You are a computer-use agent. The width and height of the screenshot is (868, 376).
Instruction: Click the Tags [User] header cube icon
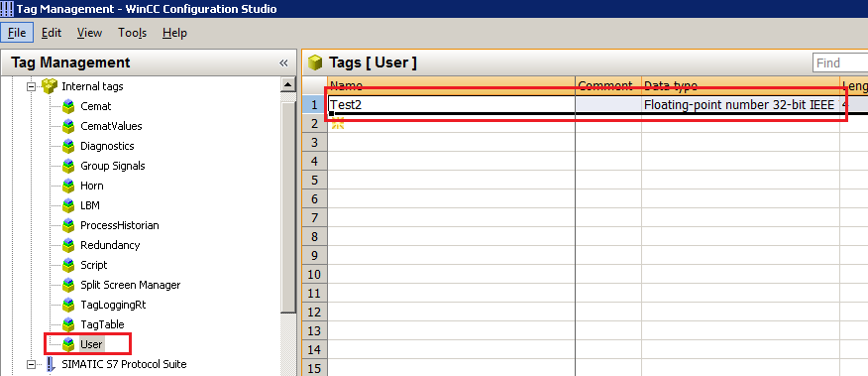tap(315, 63)
